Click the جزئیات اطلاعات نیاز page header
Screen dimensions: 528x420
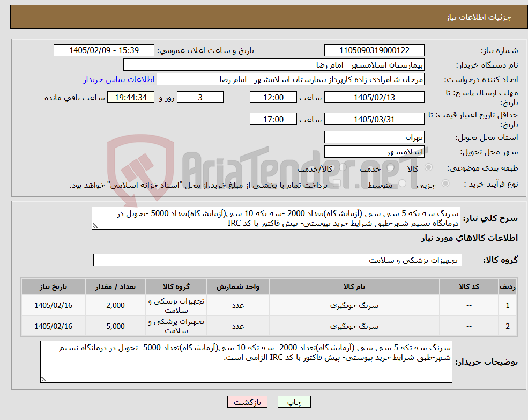pyautogui.click(x=479, y=17)
